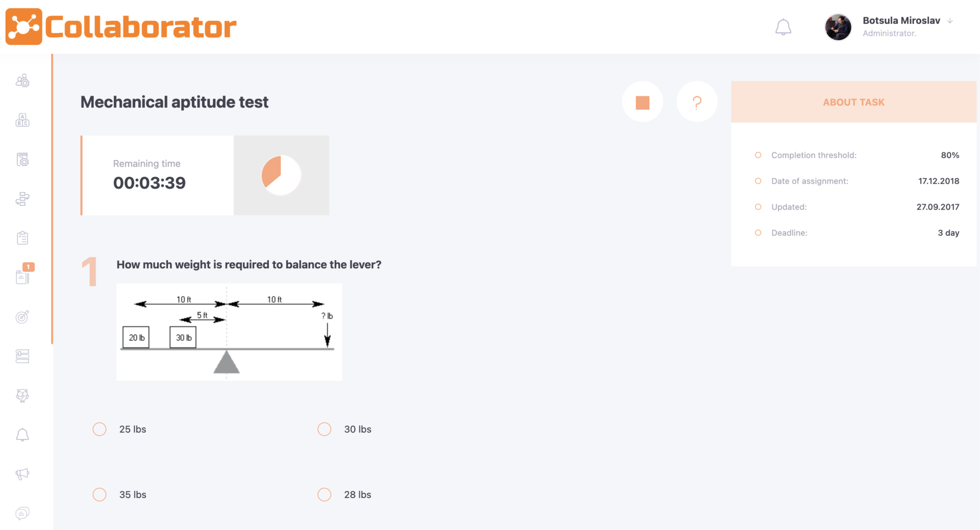Expand the Botsula Miroslav user dropdown arrow
This screenshot has width=980, height=530.
tap(950, 21)
